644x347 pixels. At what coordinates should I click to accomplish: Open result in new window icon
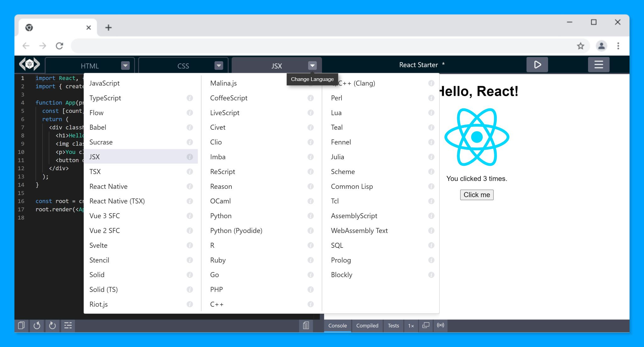(425, 325)
